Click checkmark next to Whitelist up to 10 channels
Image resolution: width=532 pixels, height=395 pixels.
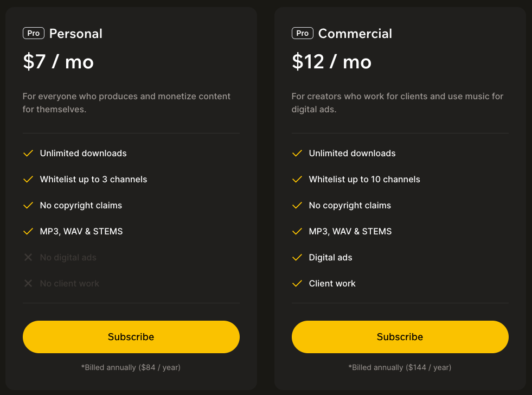coord(297,180)
